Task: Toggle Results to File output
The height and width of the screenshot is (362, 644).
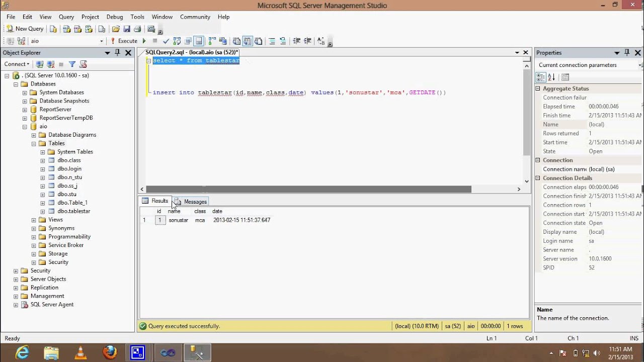Action: (x=258, y=41)
